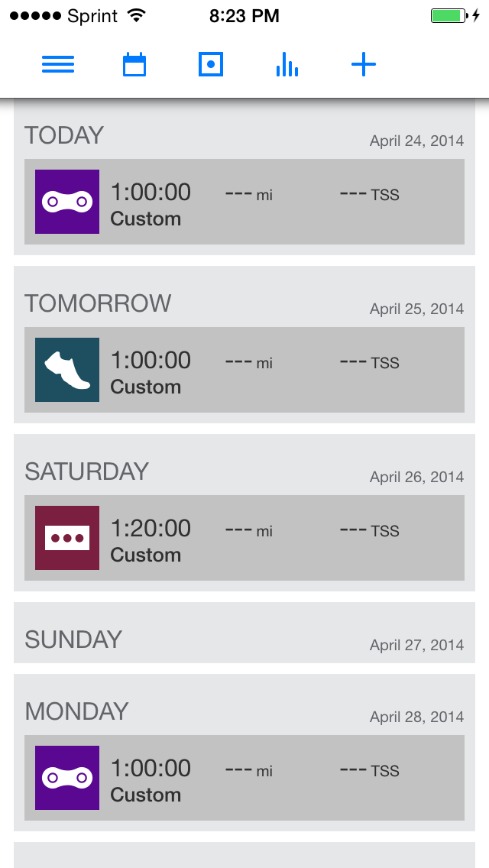Image resolution: width=489 pixels, height=868 pixels.
Task: Tap the SATURDAY section header
Action: [x=86, y=471]
